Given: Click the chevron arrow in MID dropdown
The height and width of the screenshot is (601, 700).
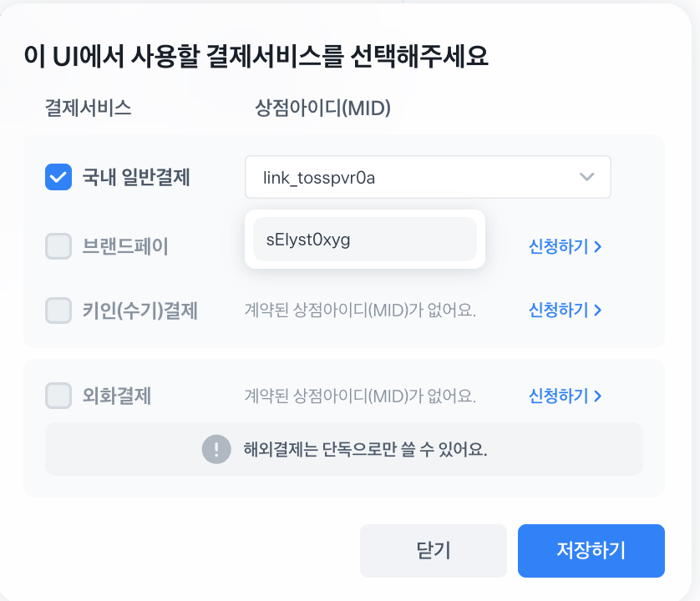Looking at the screenshot, I should pos(586,177).
